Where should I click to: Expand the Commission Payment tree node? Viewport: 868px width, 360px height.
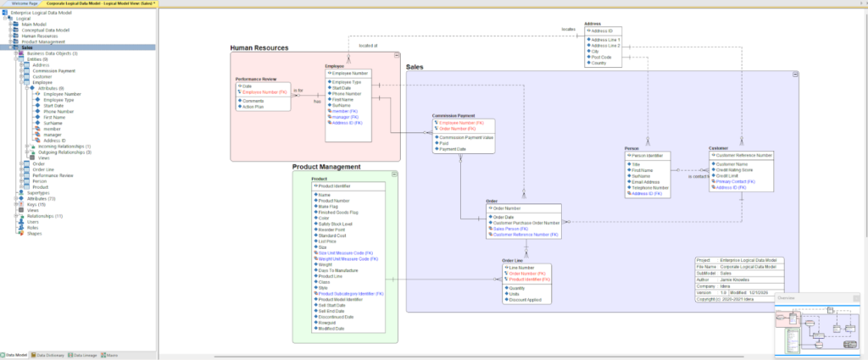(20, 71)
